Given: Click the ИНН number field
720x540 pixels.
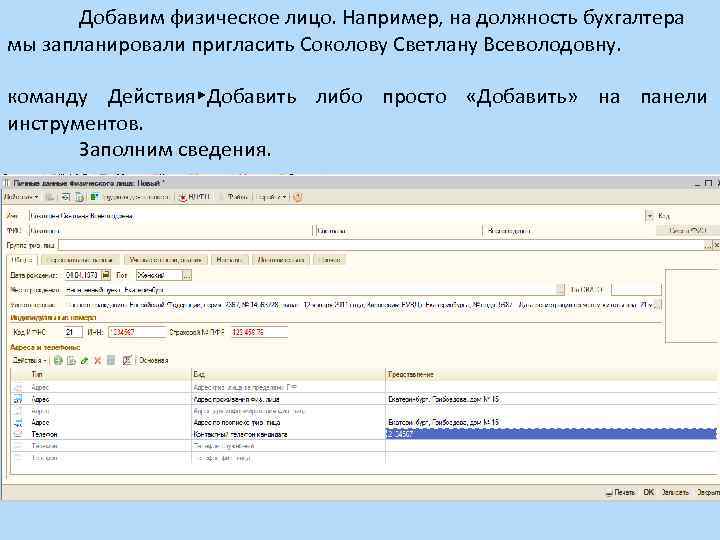Looking at the screenshot, I should coord(137,332).
